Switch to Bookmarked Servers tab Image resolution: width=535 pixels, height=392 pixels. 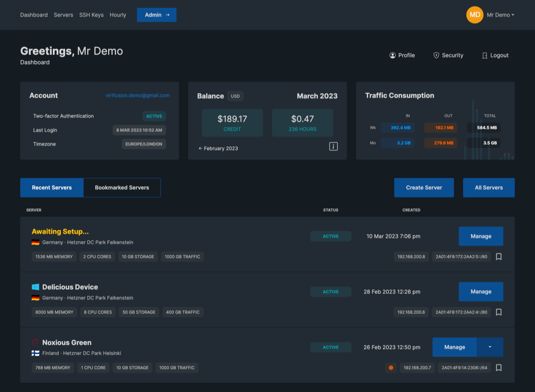(122, 187)
